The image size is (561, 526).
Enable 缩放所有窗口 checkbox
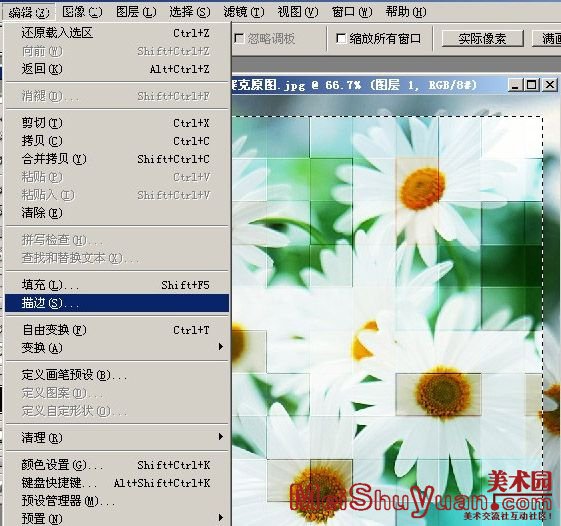click(x=341, y=38)
